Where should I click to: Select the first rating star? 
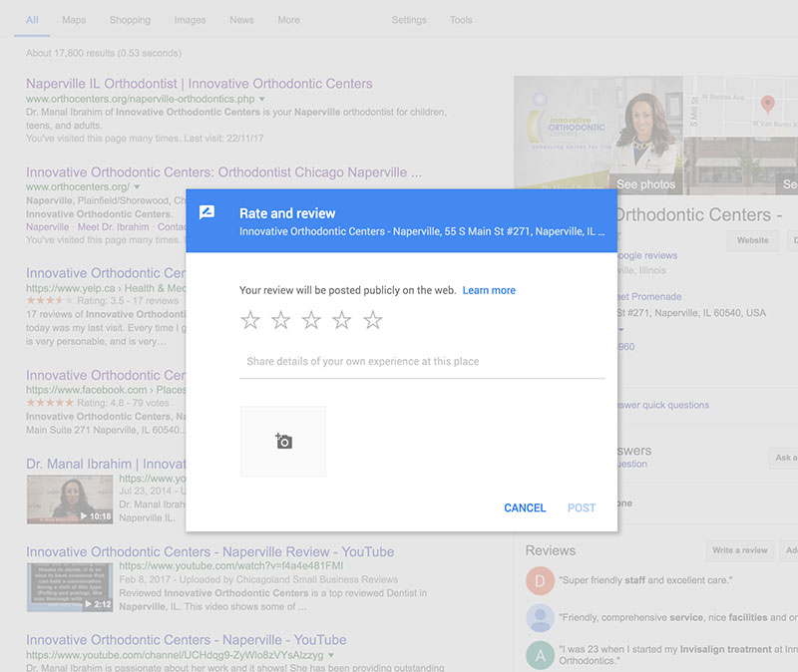pyautogui.click(x=250, y=320)
